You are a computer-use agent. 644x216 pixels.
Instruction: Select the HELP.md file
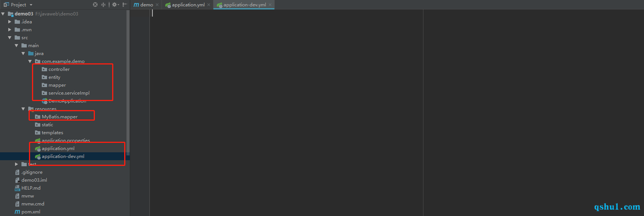coord(31,188)
